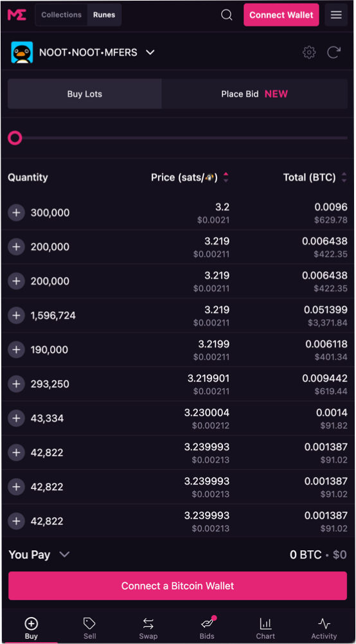Open the settings gear icon

tap(309, 52)
